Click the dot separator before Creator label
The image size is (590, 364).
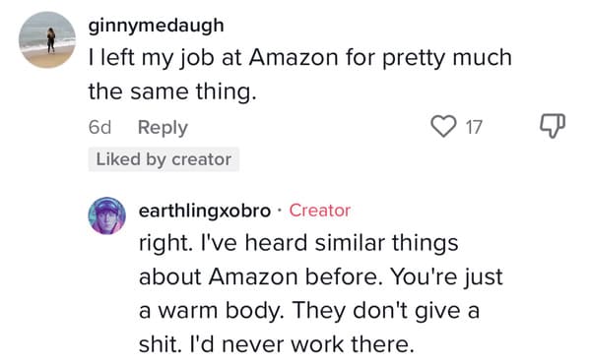[x=279, y=211]
